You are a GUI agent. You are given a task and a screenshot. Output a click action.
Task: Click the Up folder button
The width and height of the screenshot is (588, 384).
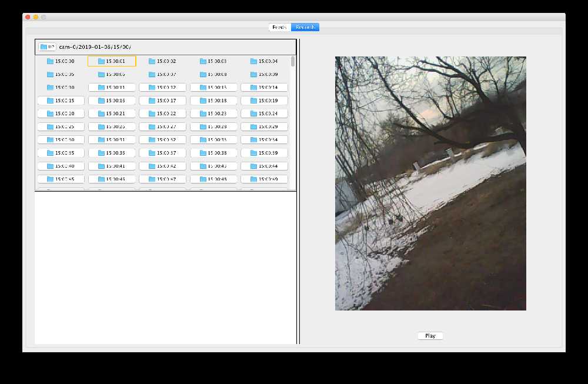pos(47,46)
